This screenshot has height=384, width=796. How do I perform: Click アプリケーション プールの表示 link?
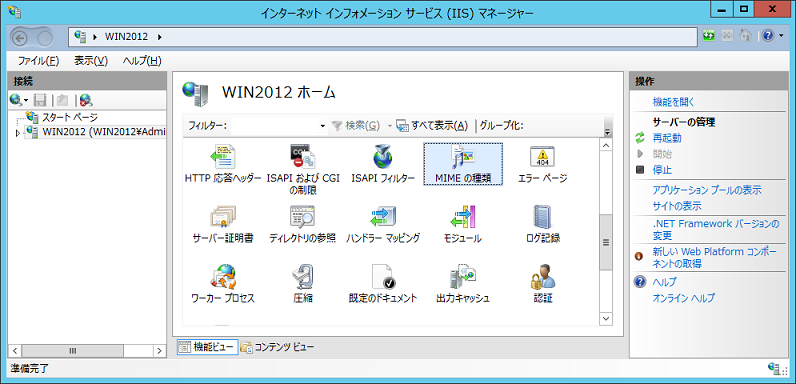(707, 190)
